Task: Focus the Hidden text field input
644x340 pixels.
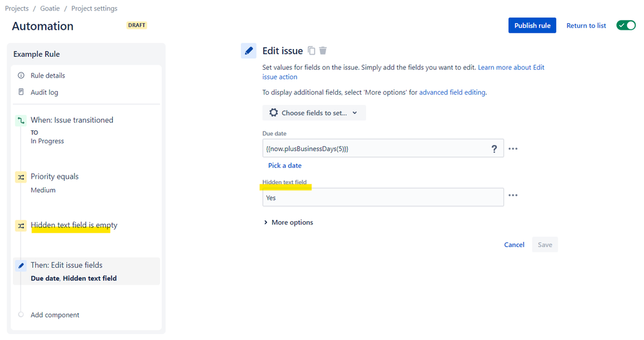Action: click(x=383, y=197)
